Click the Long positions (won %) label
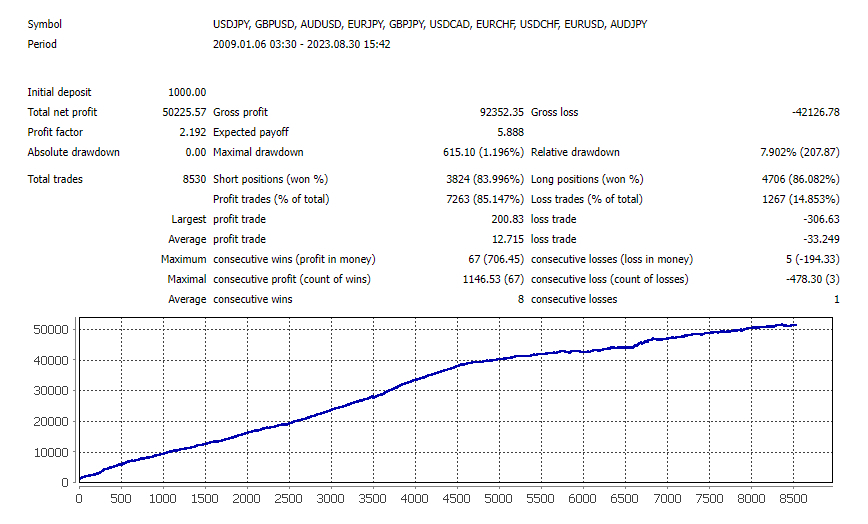Viewport: 868px width, 524px height. point(587,179)
